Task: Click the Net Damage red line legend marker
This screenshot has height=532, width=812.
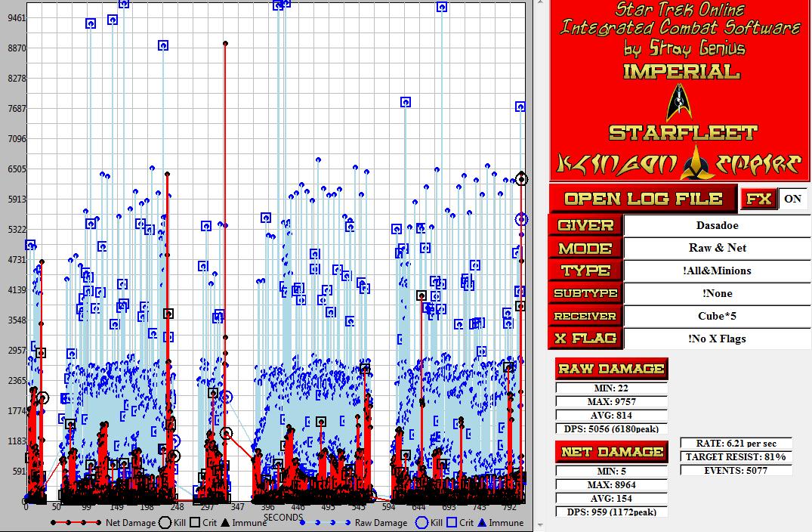Action: tap(76, 523)
